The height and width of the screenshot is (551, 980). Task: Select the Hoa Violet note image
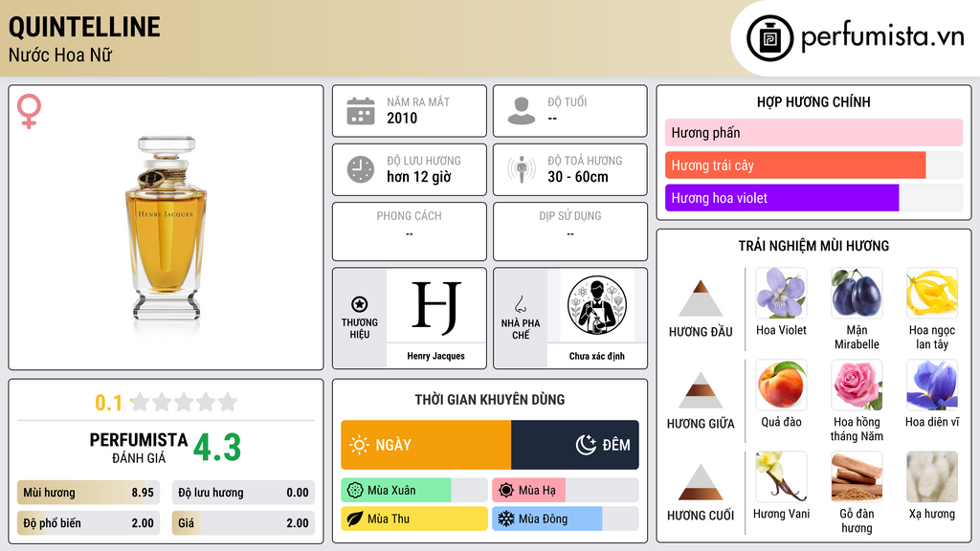click(781, 293)
